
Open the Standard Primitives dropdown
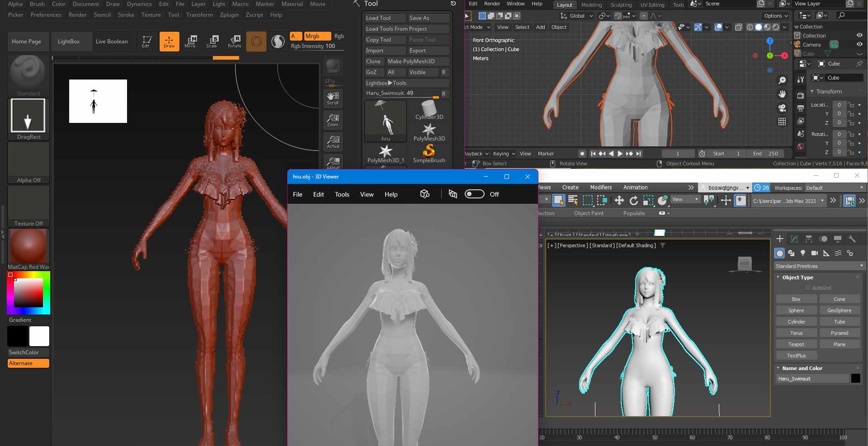click(820, 266)
